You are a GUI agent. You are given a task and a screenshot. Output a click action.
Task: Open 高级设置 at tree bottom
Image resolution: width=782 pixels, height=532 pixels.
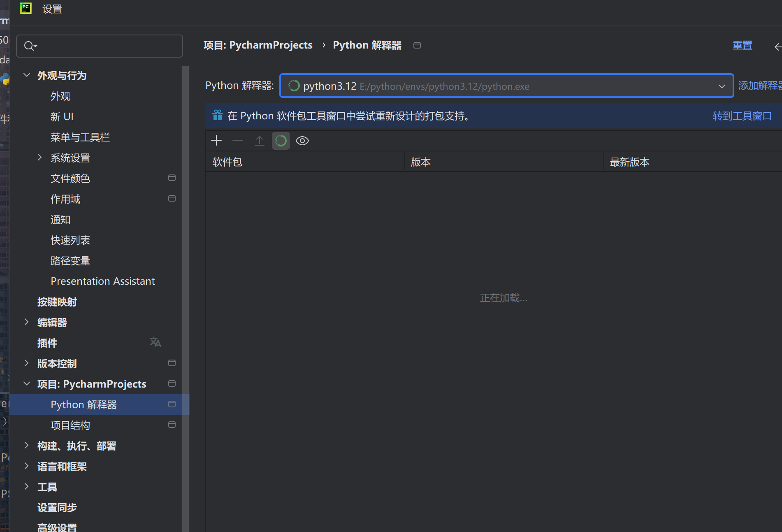click(x=57, y=527)
